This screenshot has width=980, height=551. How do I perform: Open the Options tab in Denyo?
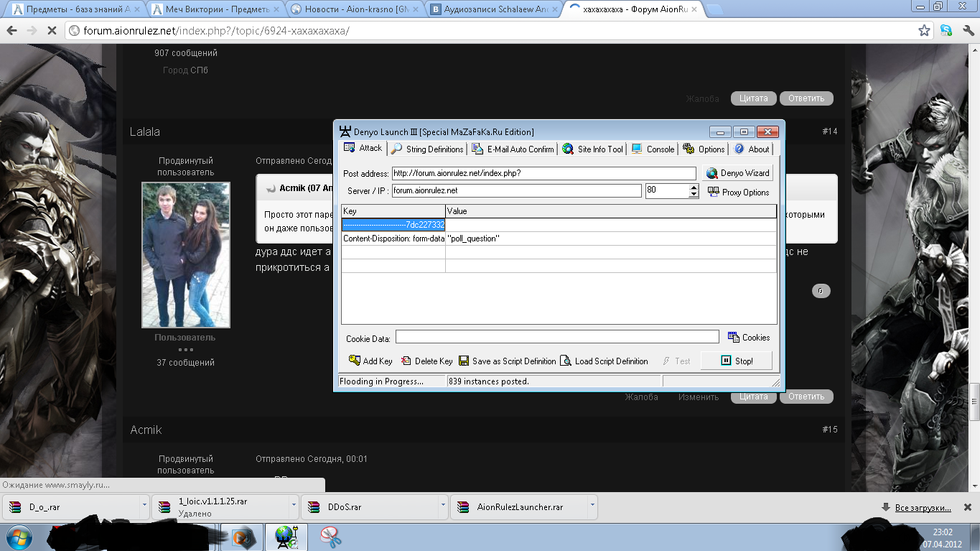(704, 149)
